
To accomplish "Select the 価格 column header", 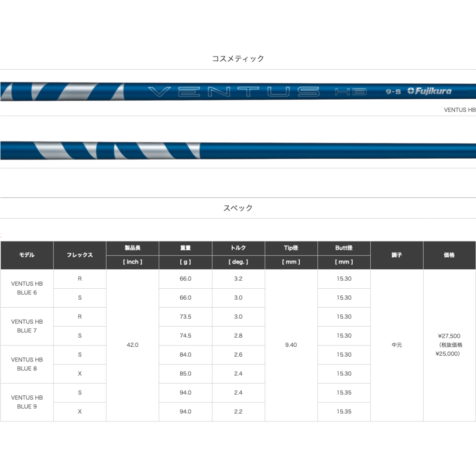I will click(449, 255).
